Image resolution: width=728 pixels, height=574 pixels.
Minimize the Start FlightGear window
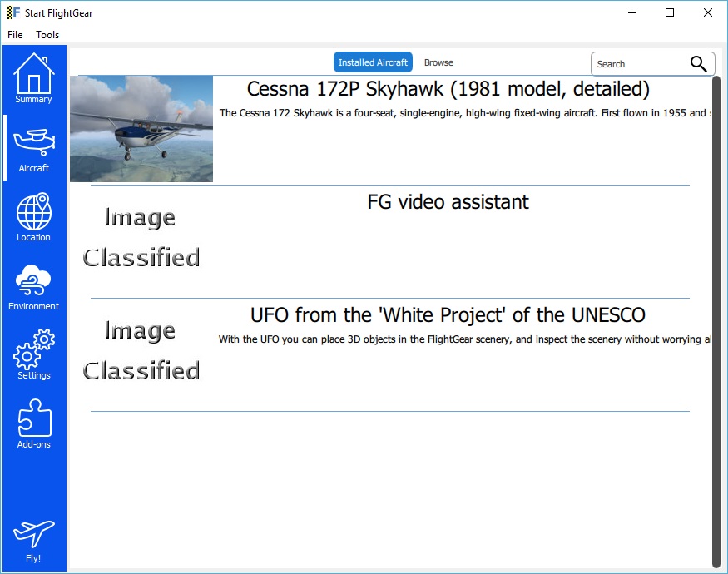pos(631,12)
